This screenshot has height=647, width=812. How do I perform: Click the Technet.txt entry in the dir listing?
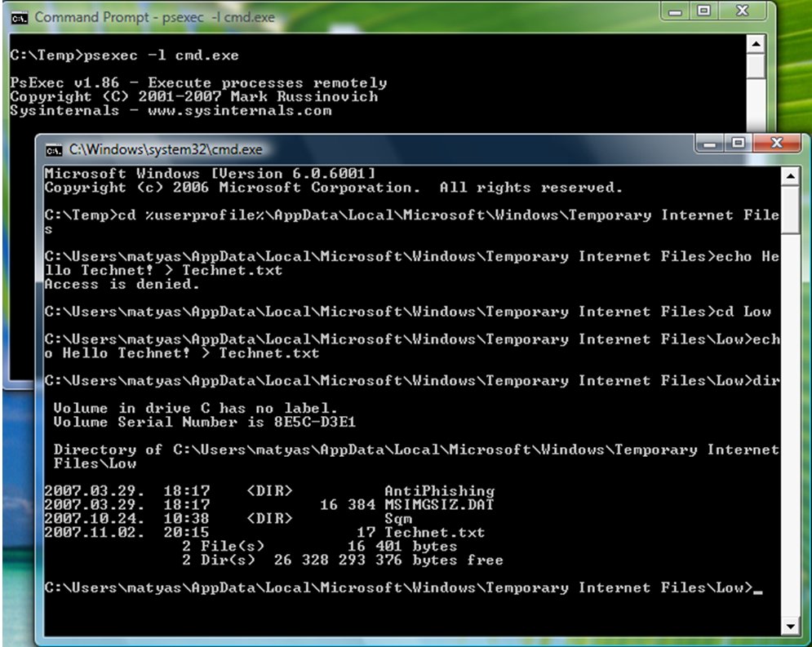tap(264, 533)
